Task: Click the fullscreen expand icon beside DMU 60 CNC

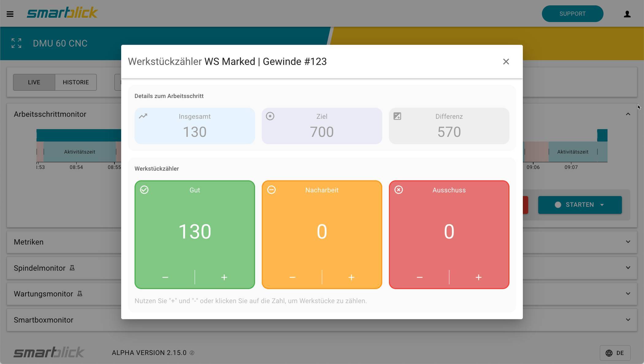Action: tap(16, 43)
